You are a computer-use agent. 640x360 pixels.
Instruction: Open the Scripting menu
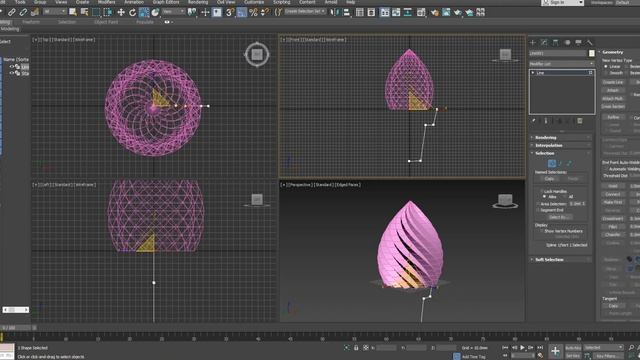point(282,2)
